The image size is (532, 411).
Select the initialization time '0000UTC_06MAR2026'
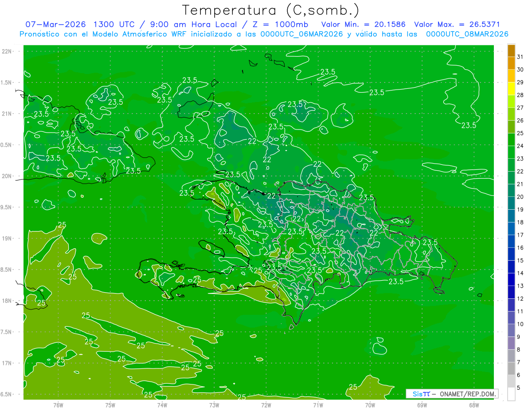pos(301,34)
